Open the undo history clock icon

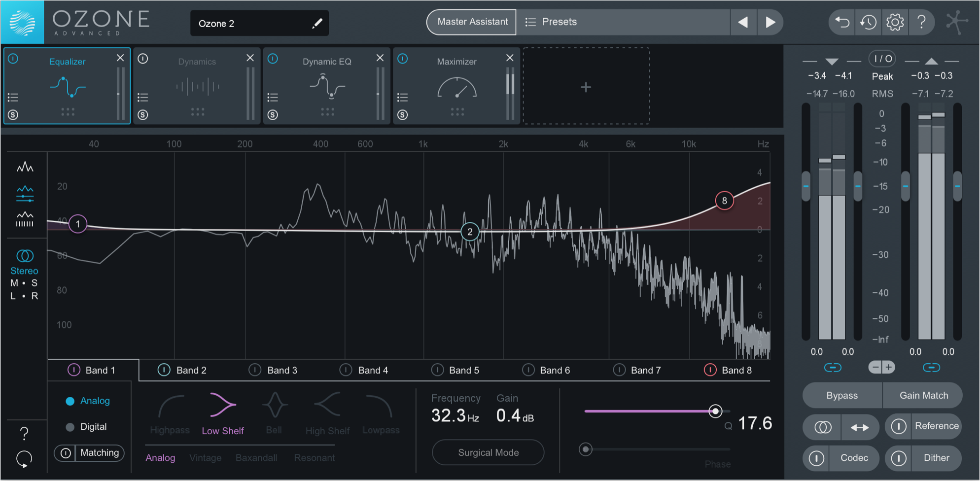point(868,22)
